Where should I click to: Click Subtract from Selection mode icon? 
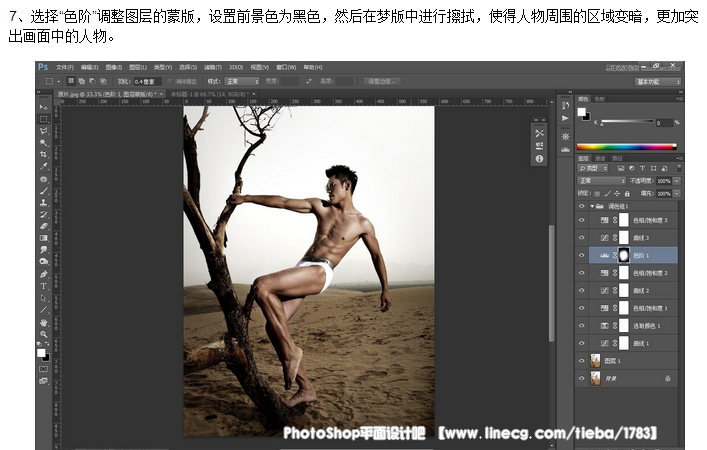[x=92, y=81]
